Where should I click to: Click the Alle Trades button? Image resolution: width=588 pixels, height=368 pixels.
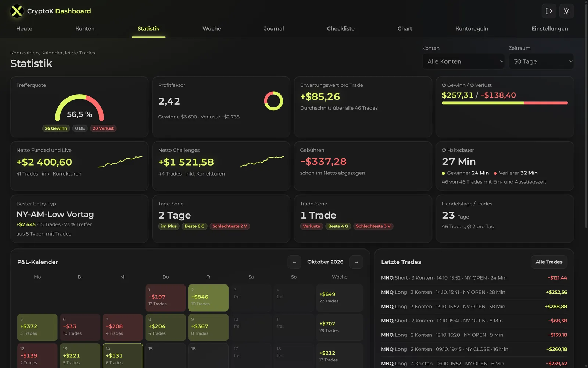549,262
